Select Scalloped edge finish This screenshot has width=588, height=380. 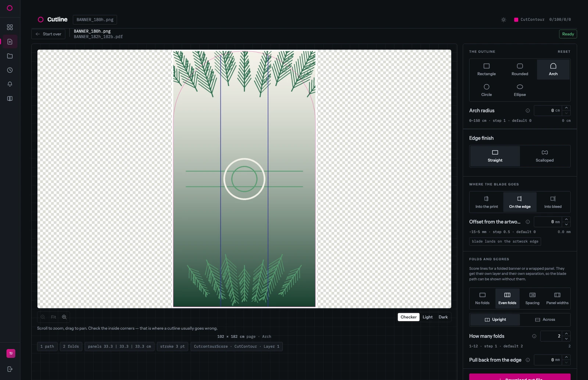(x=545, y=156)
